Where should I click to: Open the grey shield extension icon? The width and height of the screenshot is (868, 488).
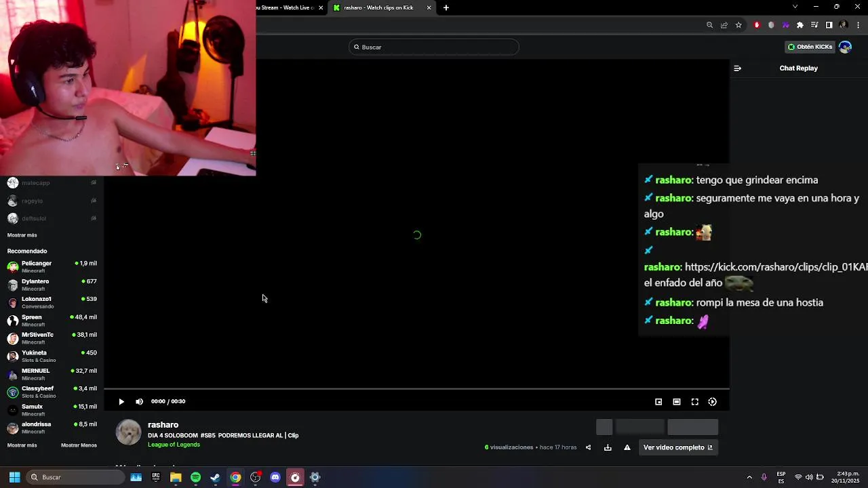coord(771,25)
